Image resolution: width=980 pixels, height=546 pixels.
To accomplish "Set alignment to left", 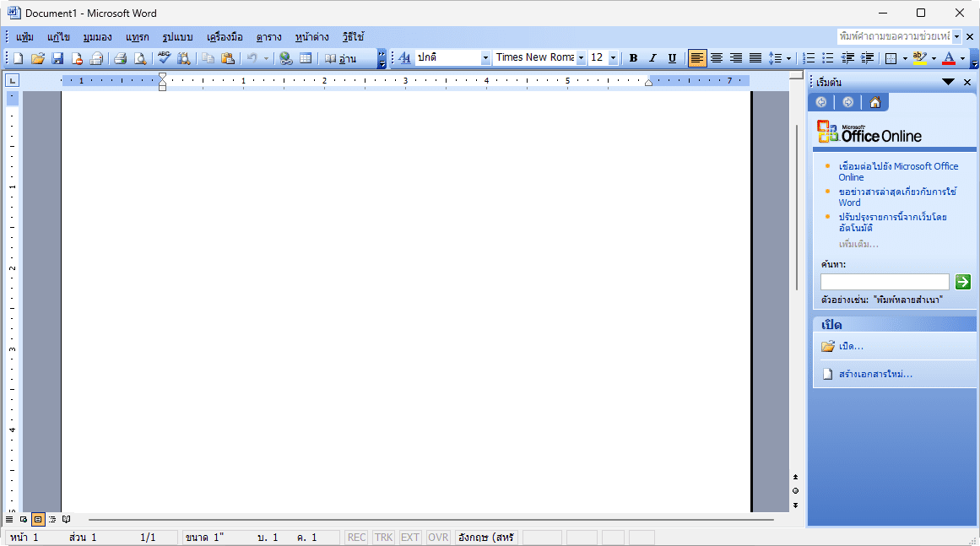I will point(697,58).
